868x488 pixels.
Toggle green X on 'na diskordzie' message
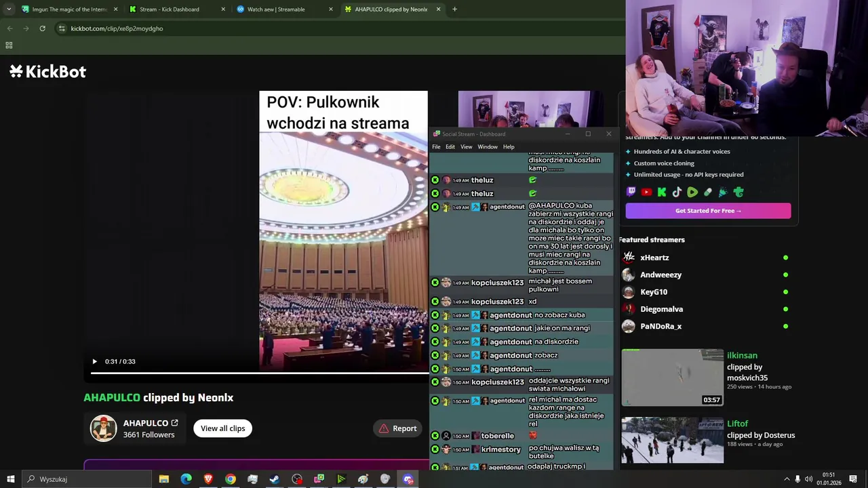tap(435, 342)
